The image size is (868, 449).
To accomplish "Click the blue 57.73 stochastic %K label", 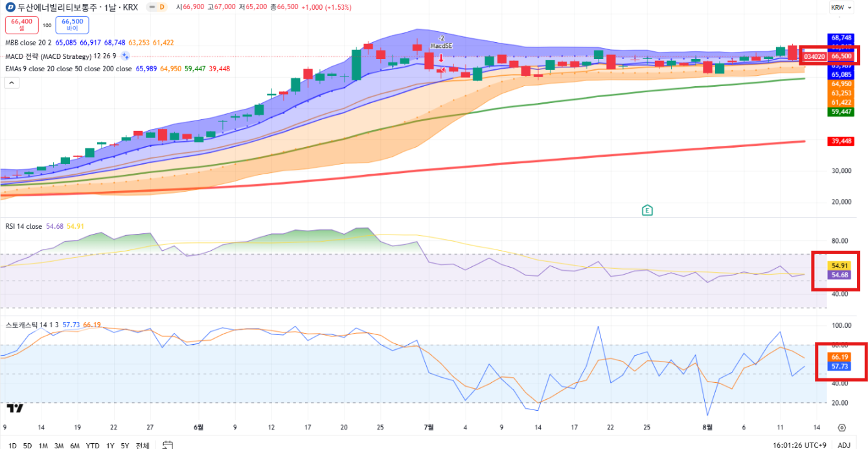I will (839, 366).
